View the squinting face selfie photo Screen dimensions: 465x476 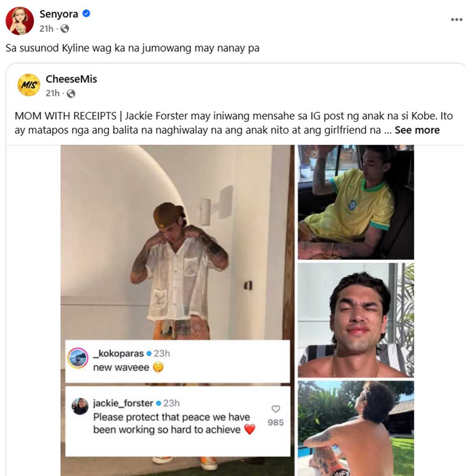pos(356,320)
